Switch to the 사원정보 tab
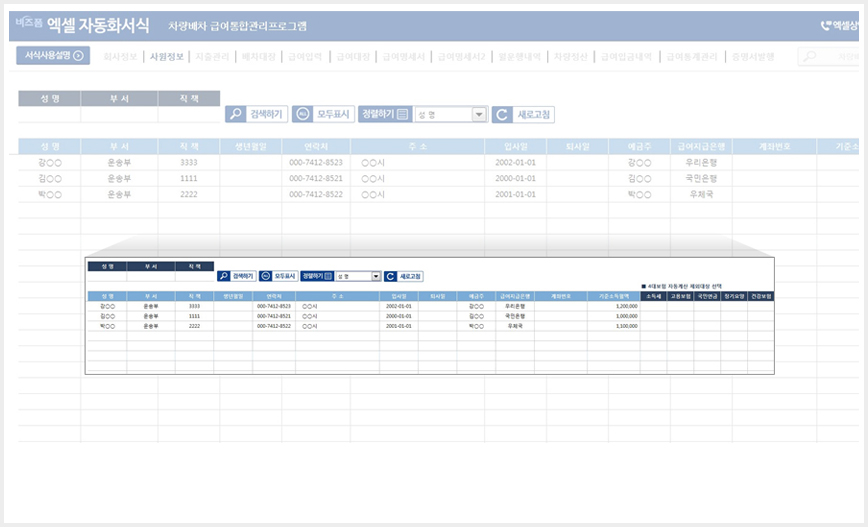The image size is (868, 527). pyautogui.click(x=167, y=56)
